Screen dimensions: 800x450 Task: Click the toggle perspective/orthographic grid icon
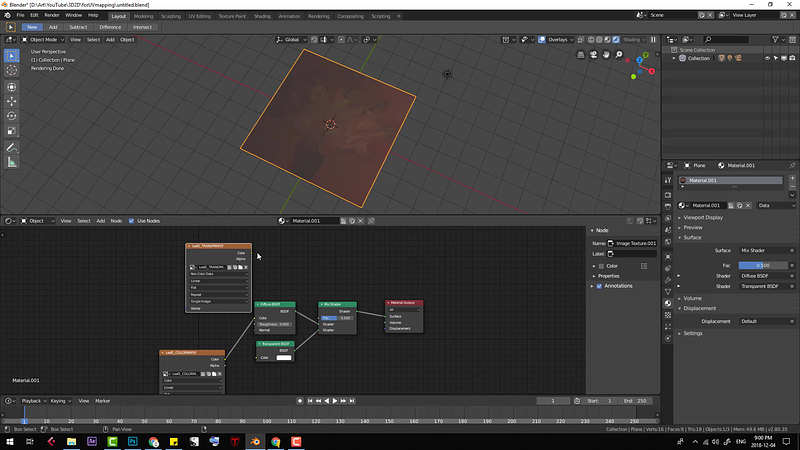click(x=581, y=55)
